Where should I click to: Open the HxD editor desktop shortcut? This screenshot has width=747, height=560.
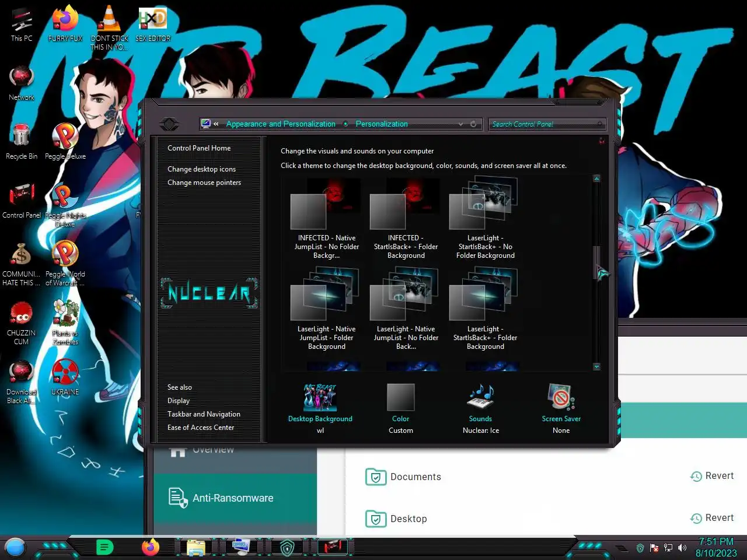coord(153,25)
